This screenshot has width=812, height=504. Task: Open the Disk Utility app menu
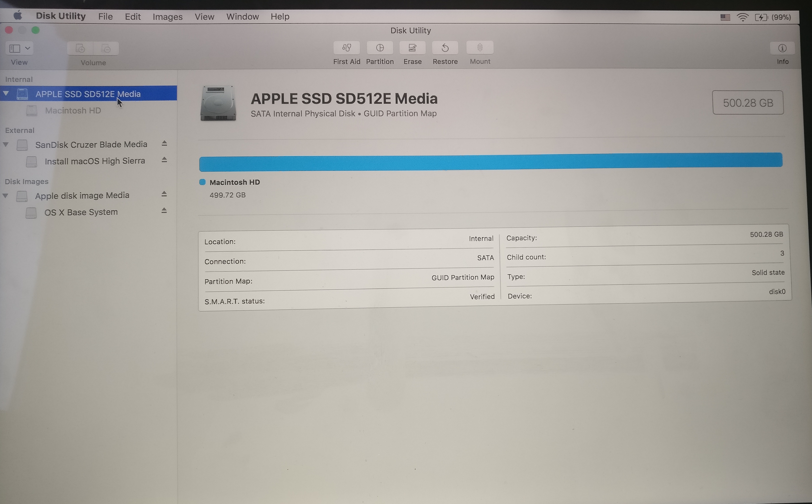tap(61, 16)
